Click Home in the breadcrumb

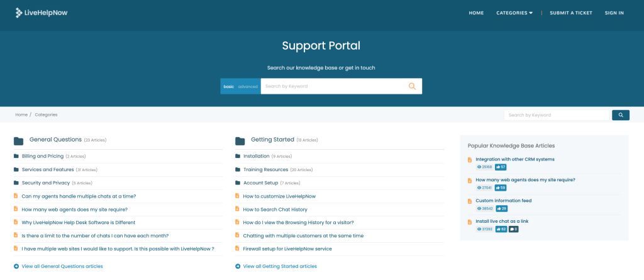click(x=21, y=115)
